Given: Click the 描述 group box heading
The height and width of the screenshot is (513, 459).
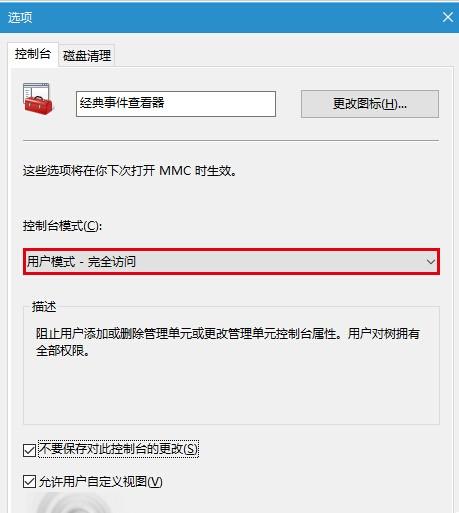Looking at the screenshot, I should point(44,307).
